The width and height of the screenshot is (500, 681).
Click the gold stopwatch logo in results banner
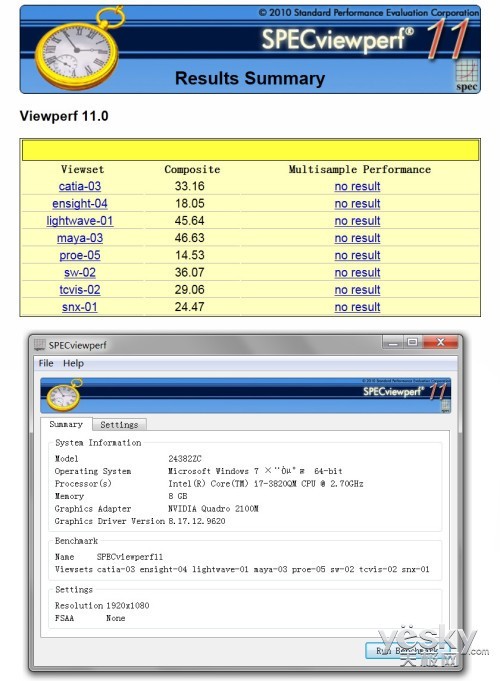(x=78, y=49)
